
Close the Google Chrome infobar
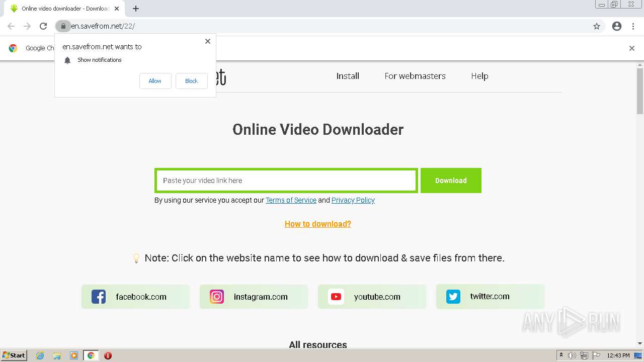click(632, 48)
